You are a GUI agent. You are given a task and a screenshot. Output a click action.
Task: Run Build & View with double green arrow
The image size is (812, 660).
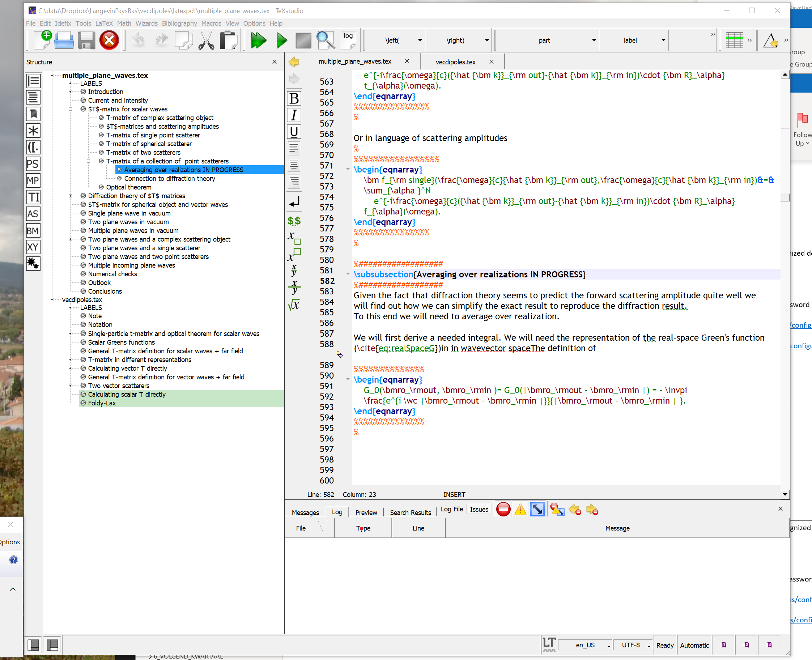coord(258,40)
